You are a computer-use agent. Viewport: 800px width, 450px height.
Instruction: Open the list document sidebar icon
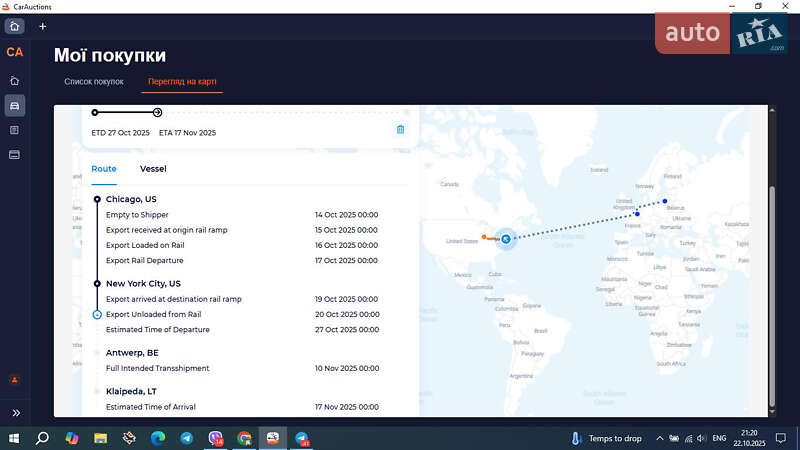coord(14,130)
